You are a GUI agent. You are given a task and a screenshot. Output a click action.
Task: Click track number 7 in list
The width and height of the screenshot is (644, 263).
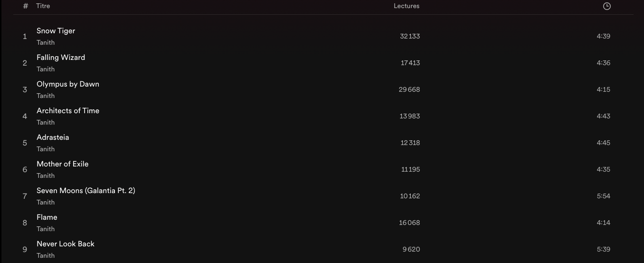tap(25, 196)
